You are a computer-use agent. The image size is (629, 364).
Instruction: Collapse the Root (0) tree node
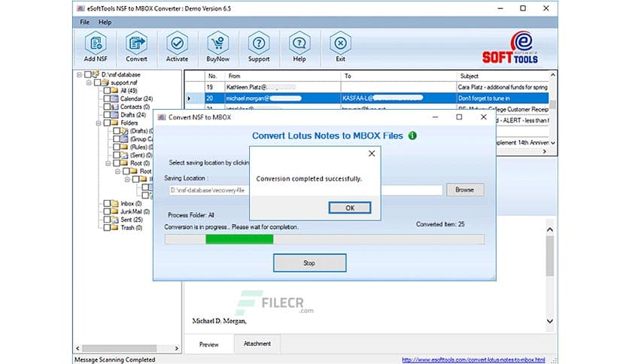[108, 163]
